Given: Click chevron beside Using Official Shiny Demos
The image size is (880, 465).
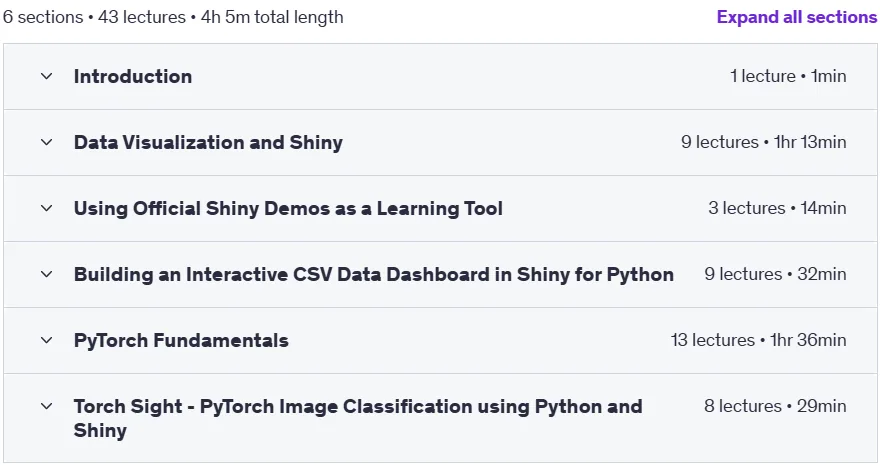Looking at the screenshot, I should [x=47, y=208].
